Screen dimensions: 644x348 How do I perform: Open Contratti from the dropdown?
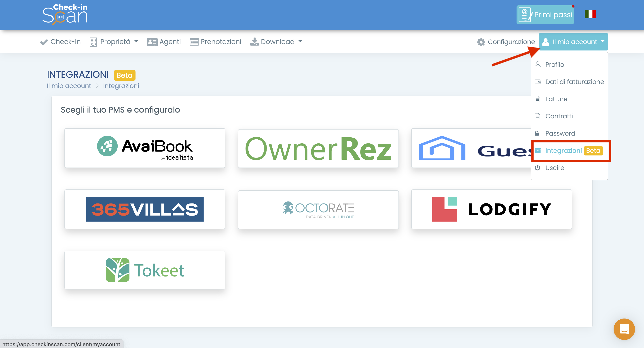coord(559,116)
